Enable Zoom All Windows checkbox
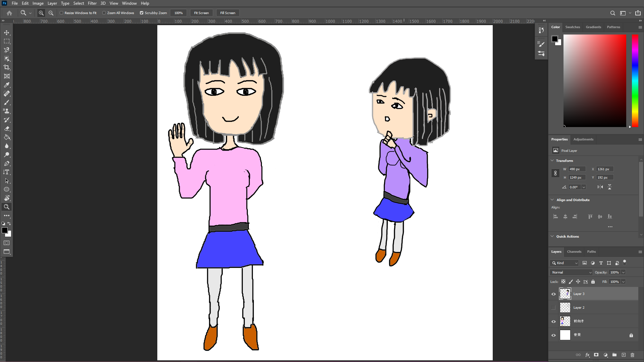 pyautogui.click(x=104, y=13)
